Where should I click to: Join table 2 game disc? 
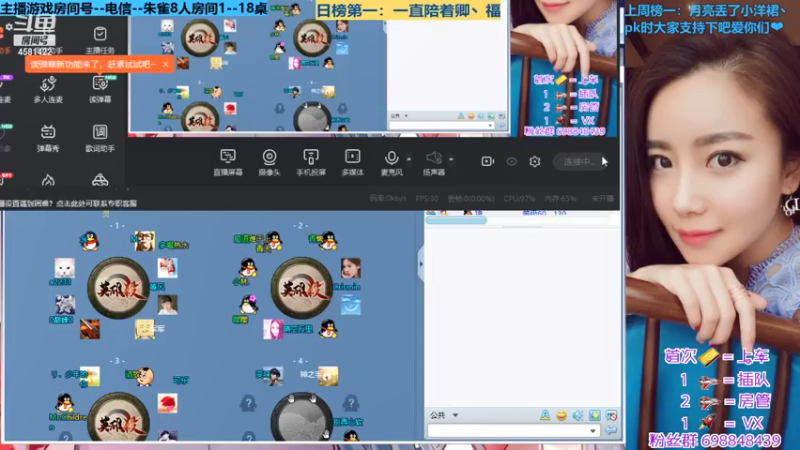302,289
